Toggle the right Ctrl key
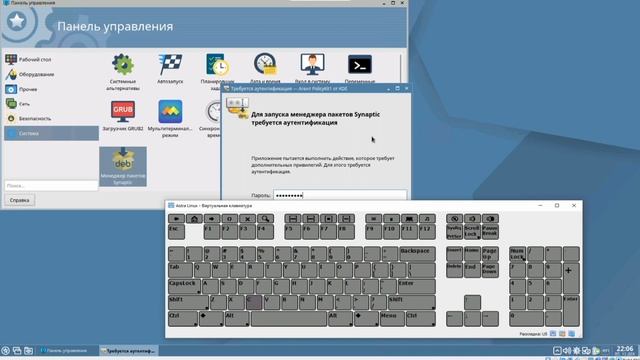 pyautogui.click(x=420, y=319)
